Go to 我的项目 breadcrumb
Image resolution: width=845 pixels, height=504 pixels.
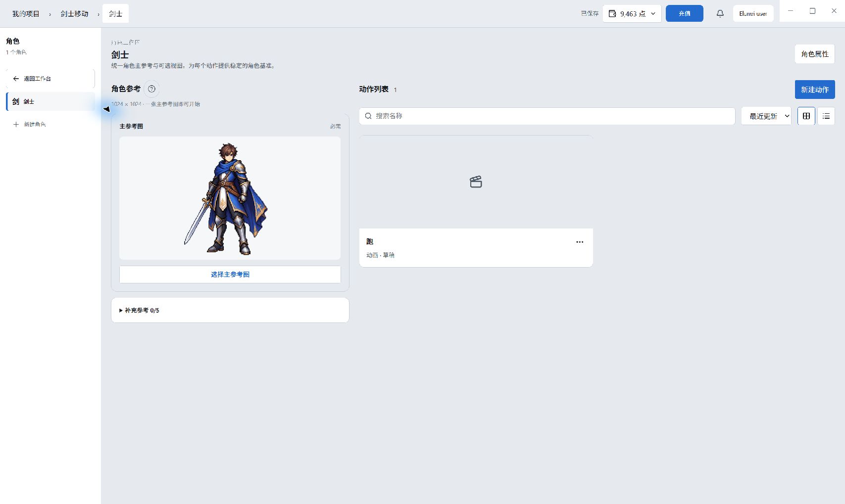pyautogui.click(x=26, y=14)
